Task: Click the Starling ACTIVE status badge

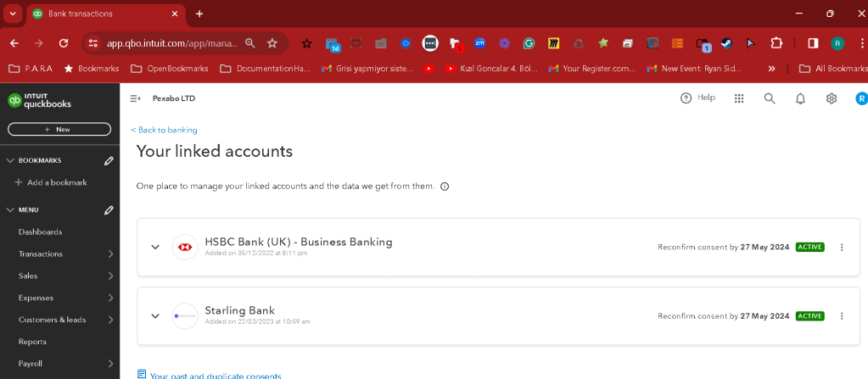Action: 809,316
